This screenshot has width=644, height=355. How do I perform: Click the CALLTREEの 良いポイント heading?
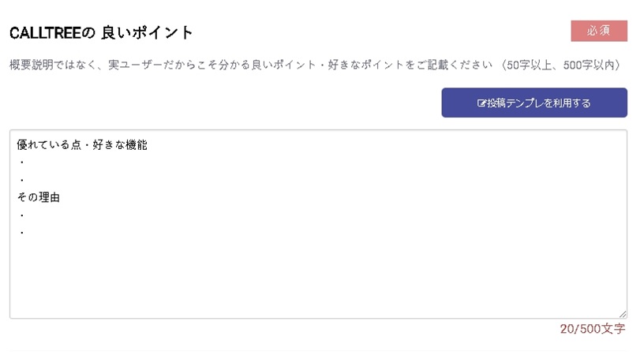[x=101, y=33]
